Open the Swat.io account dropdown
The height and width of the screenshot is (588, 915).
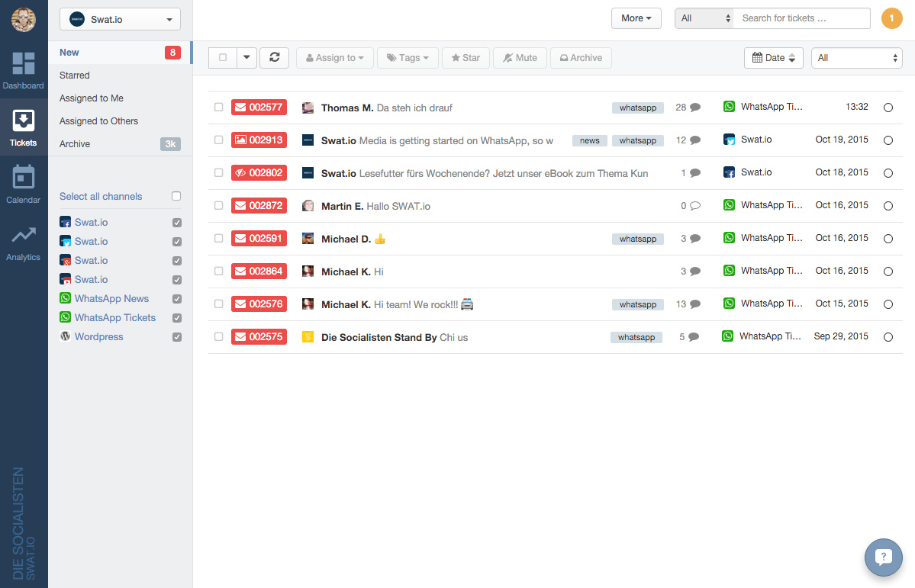[x=120, y=19]
